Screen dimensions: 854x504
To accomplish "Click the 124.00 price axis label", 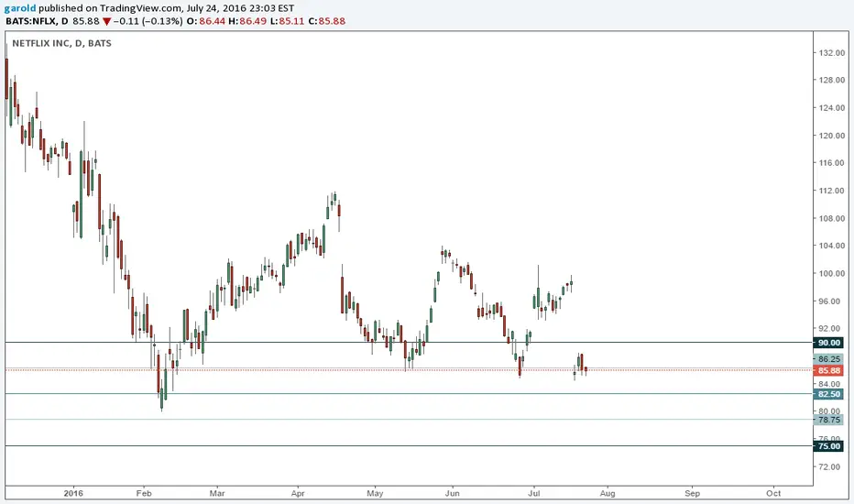I will tap(831, 107).
